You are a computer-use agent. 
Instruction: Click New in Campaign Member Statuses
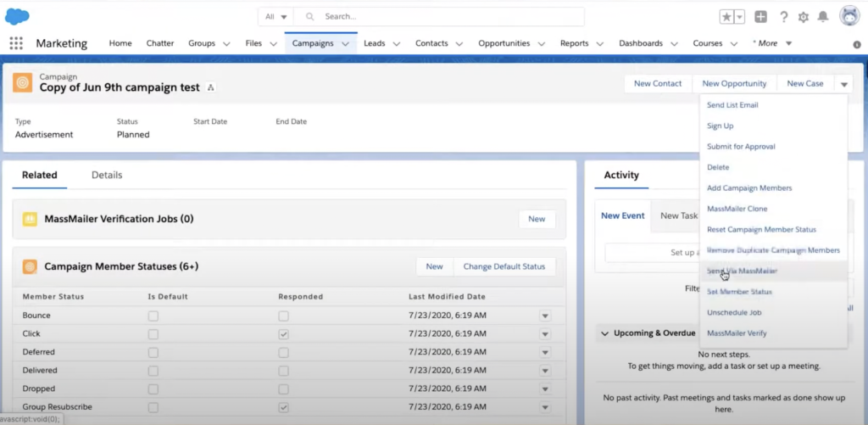coord(434,266)
